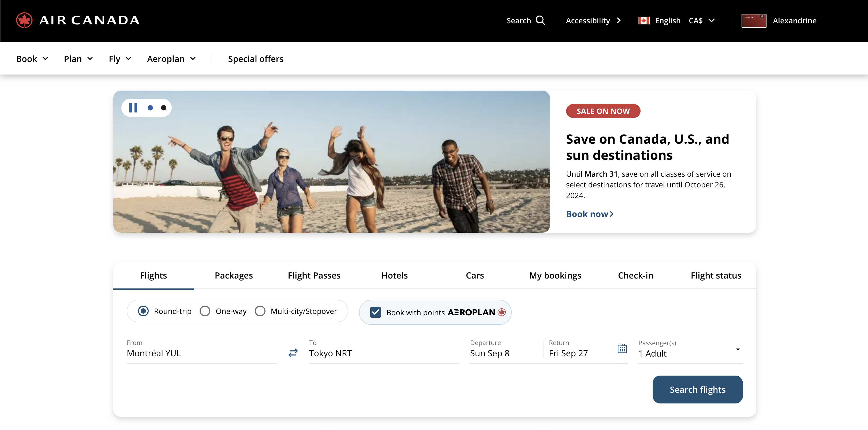868x430 pixels.
Task: Click the SALE ON NOW badge
Action: [x=603, y=111]
